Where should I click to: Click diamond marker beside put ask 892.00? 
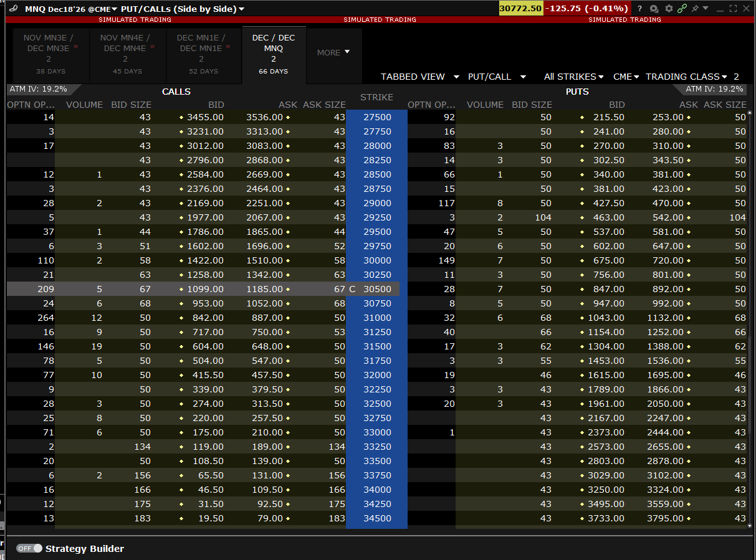coord(689,289)
